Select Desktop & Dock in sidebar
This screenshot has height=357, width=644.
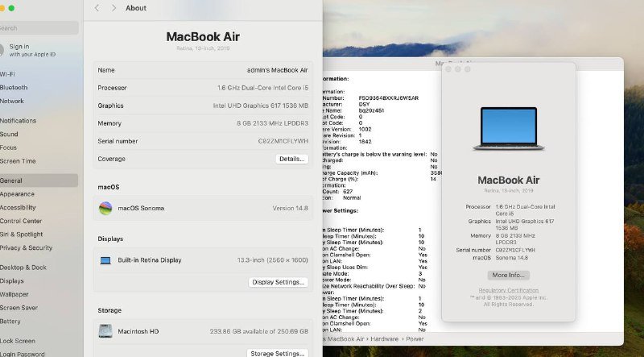click(23, 268)
